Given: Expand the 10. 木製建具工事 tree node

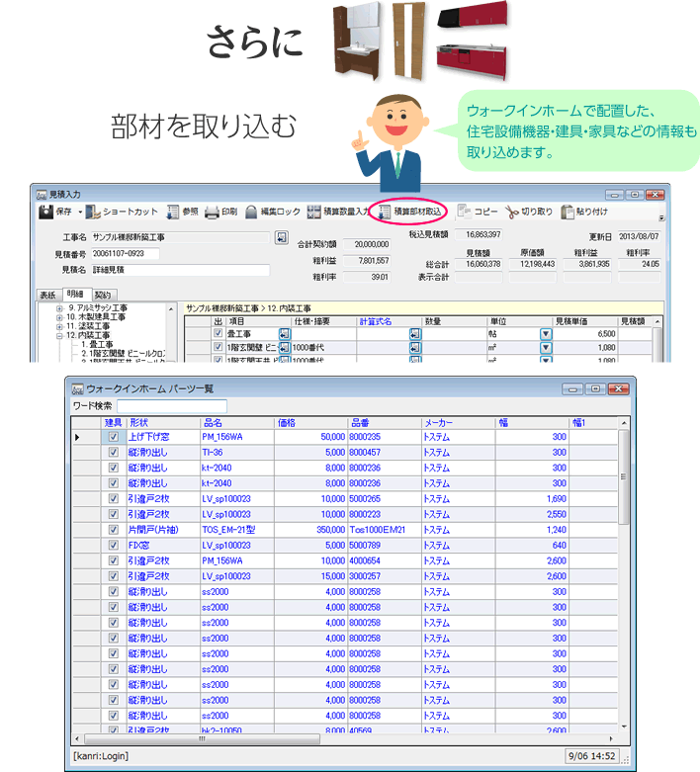Looking at the screenshot, I should pos(59,317).
